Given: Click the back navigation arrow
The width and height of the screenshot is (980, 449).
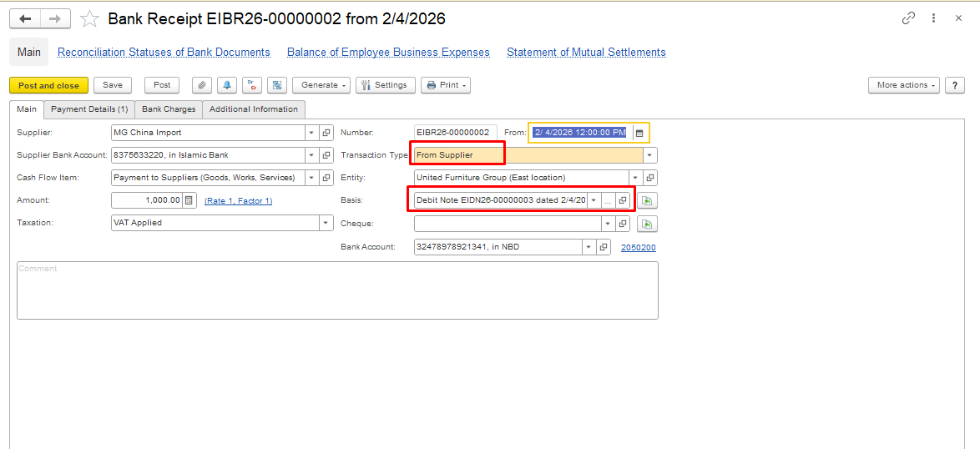Looking at the screenshot, I should coord(25,18).
